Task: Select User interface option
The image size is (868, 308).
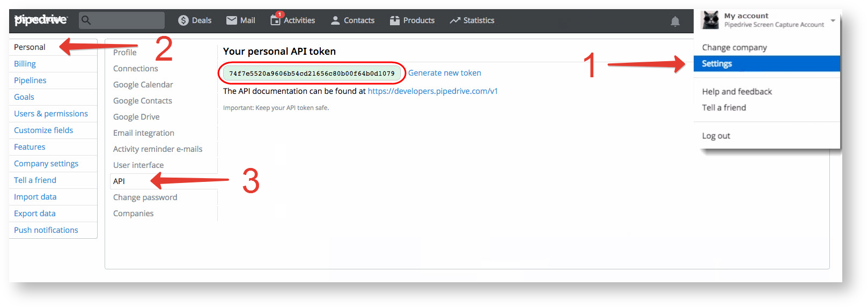Action: click(138, 165)
